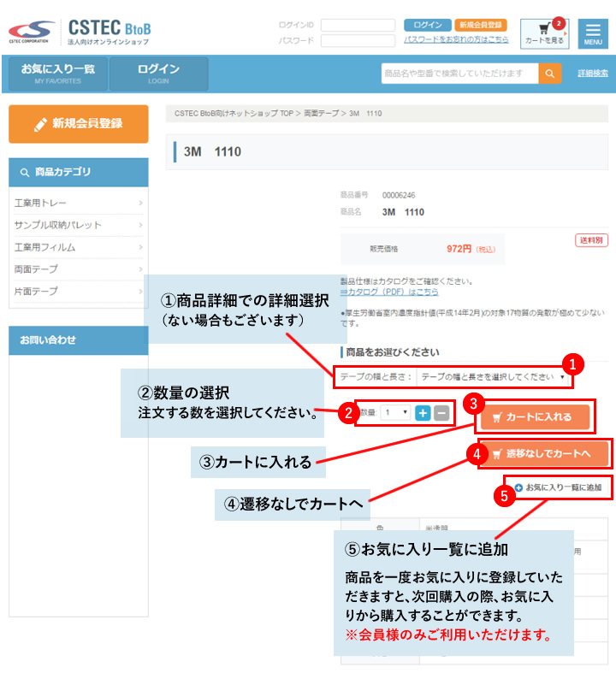Click the blue ログイン button in header
This screenshot has height=673, width=616.
[x=427, y=25]
